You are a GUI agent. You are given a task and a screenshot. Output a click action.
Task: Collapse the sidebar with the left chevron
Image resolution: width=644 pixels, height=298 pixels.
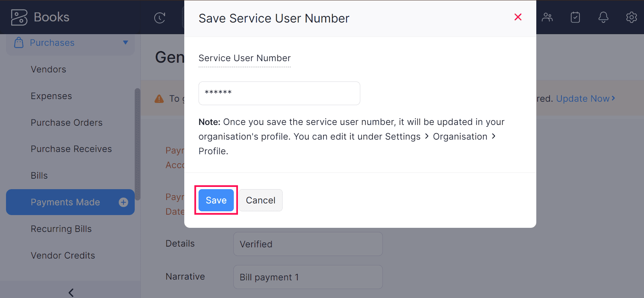tap(71, 292)
